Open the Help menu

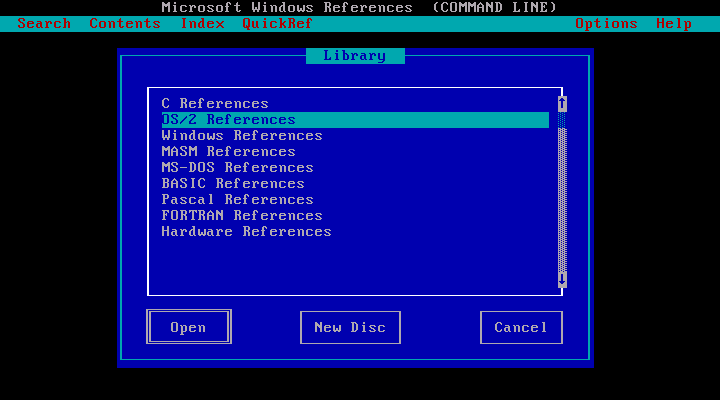674,23
